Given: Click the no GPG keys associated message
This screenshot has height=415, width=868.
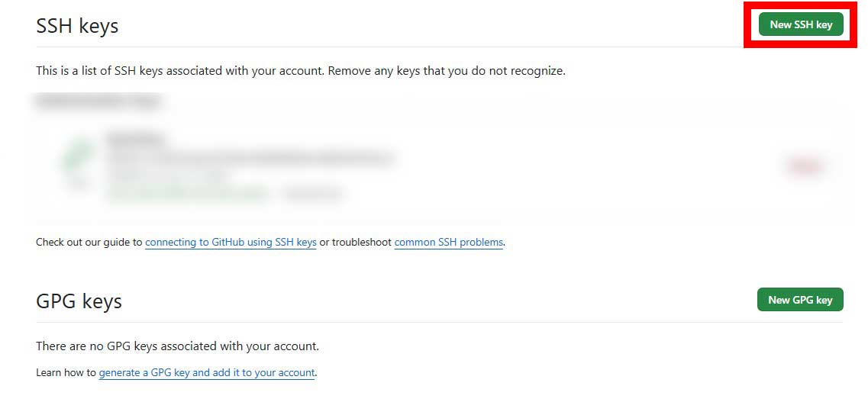Looking at the screenshot, I should 177,346.
